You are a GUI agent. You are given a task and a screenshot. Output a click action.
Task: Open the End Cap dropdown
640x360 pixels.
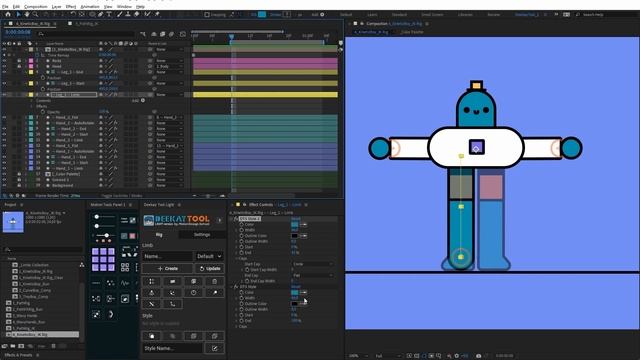(x=312, y=276)
